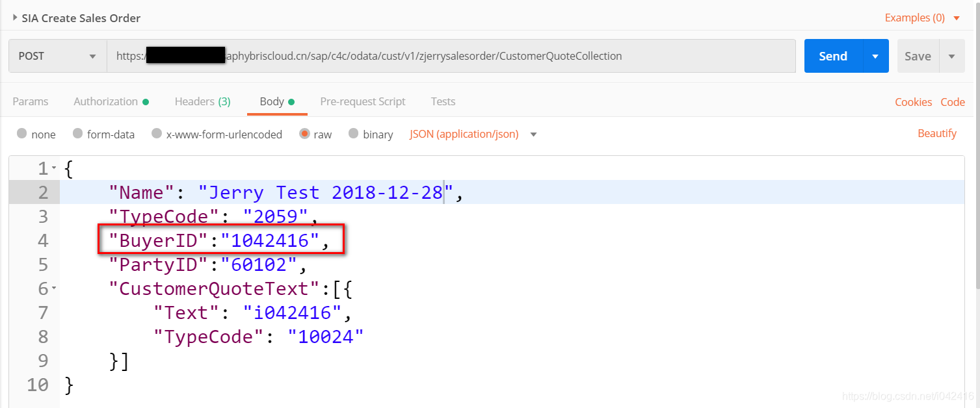Switch to the Headers (3) tab

(202, 101)
